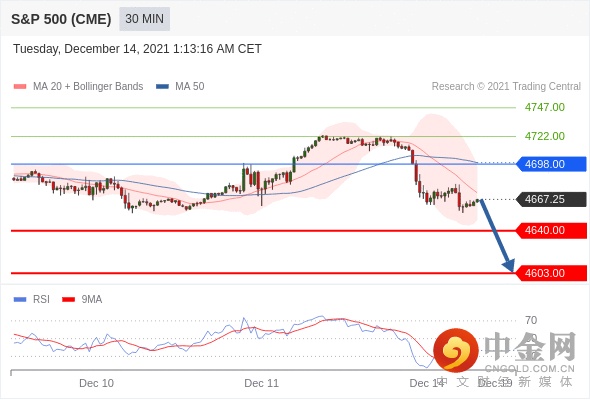Click the 30 MIN timeframe badge
Viewport: 590px width, 400px height.
[x=144, y=19]
